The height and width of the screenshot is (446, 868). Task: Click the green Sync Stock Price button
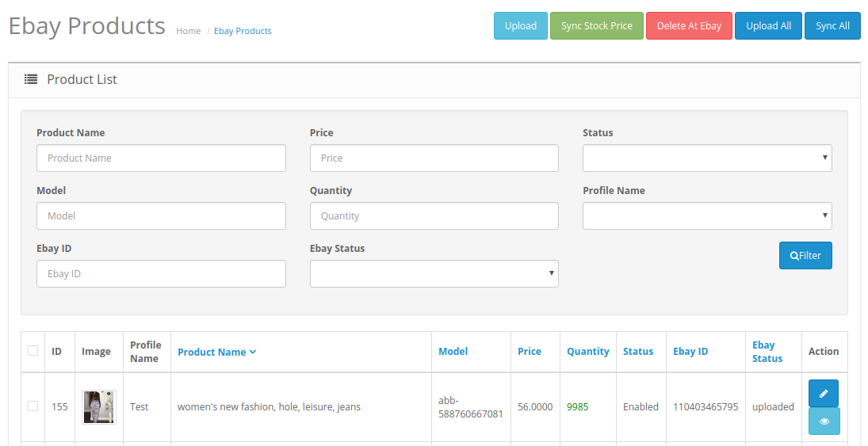click(596, 25)
